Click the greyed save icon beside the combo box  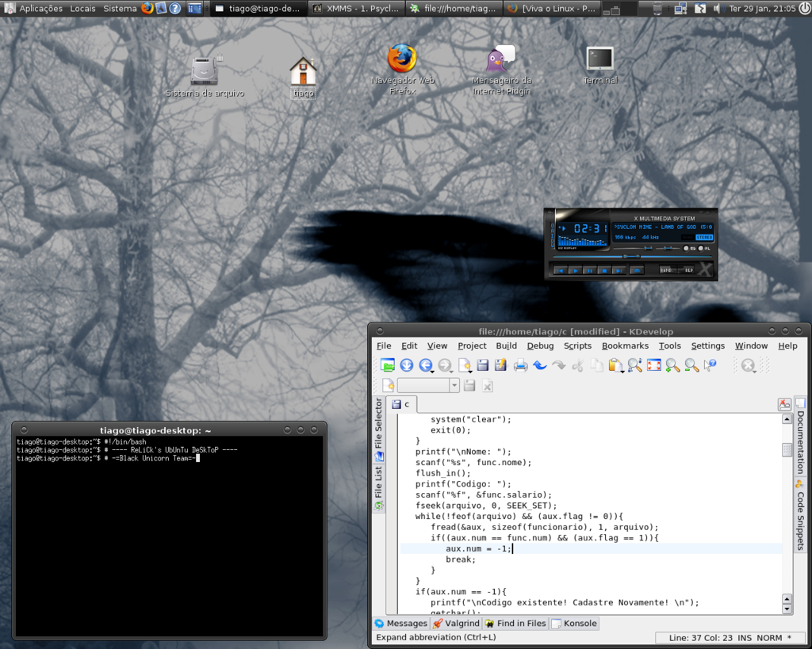click(469, 386)
